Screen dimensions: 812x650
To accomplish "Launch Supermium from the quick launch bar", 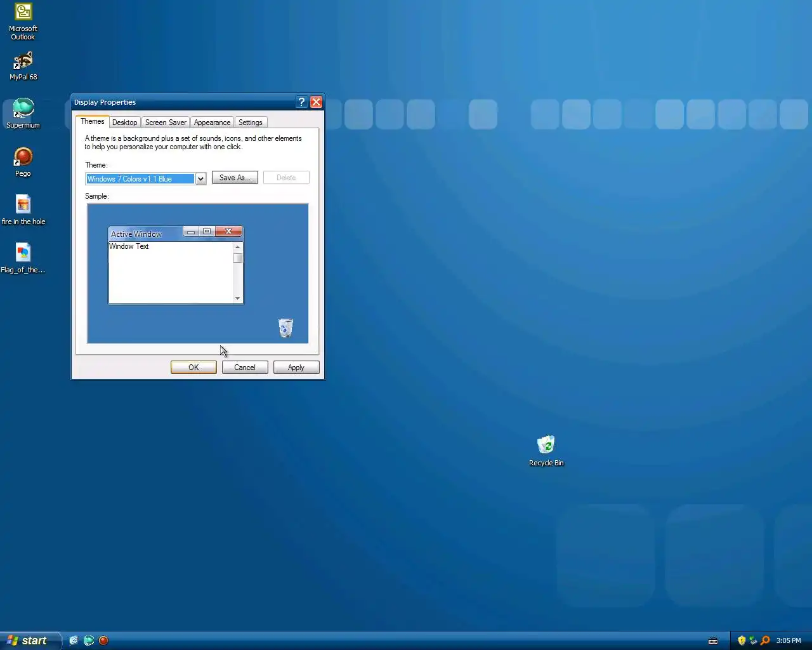I will pos(89,640).
